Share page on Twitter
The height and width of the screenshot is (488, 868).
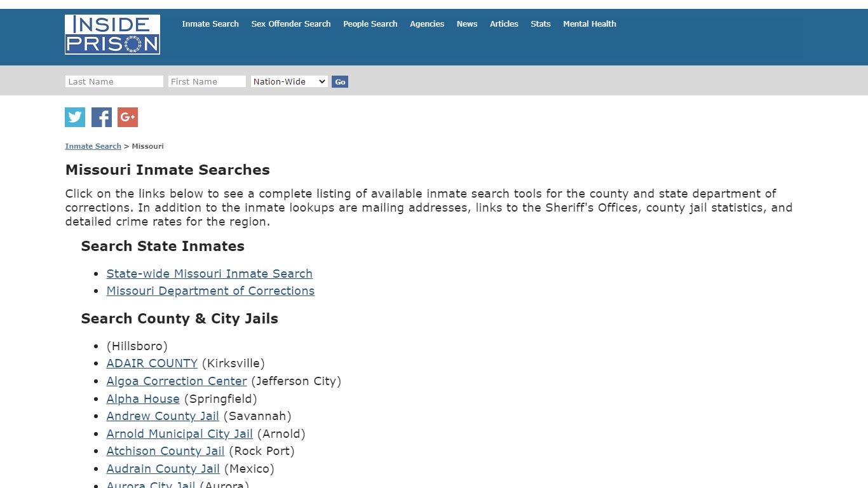75,117
